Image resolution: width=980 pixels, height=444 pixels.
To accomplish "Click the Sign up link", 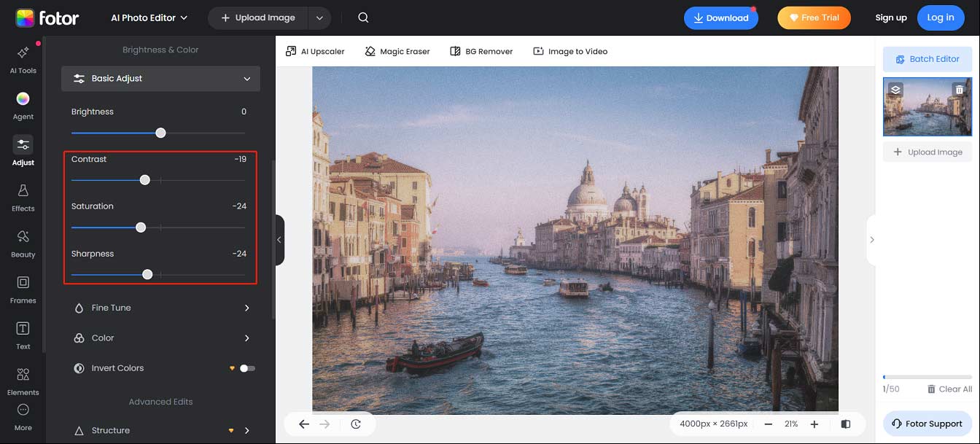I will point(891,17).
